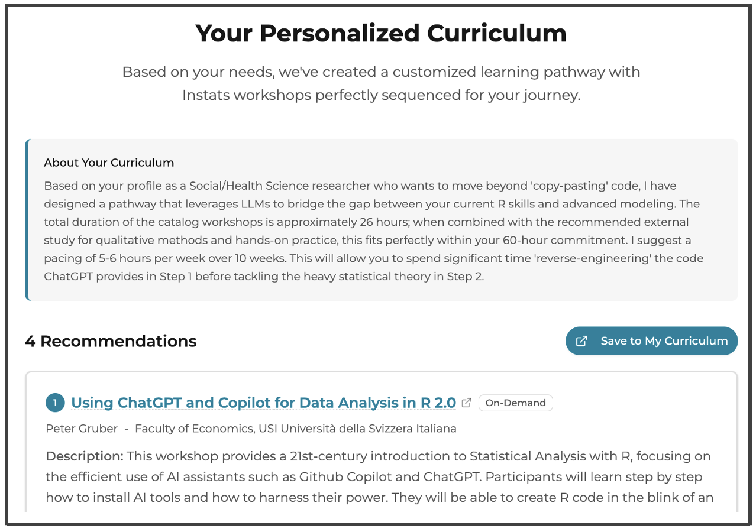Click the external-link icon inside the Save button
The image size is (756, 532).
click(x=581, y=341)
